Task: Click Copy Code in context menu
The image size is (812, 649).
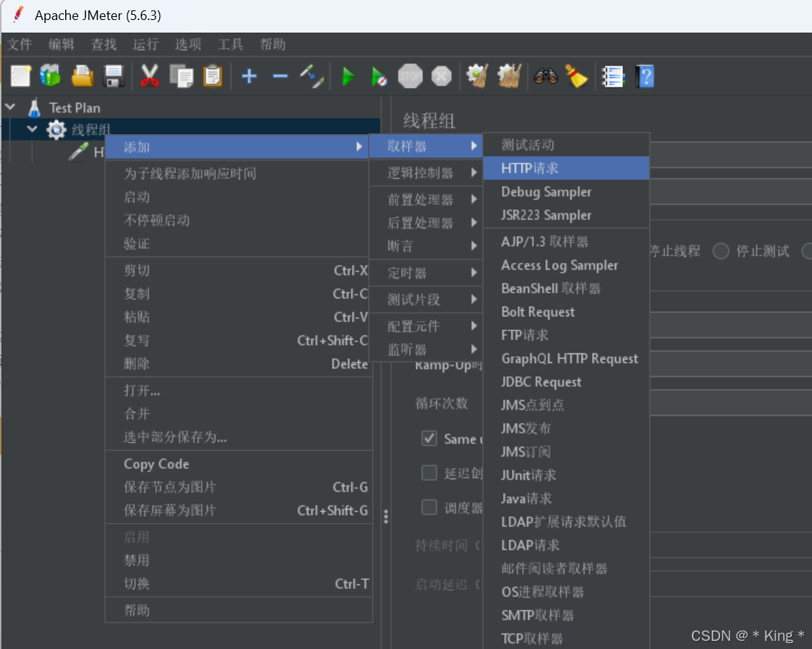Action: pos(239,464)
